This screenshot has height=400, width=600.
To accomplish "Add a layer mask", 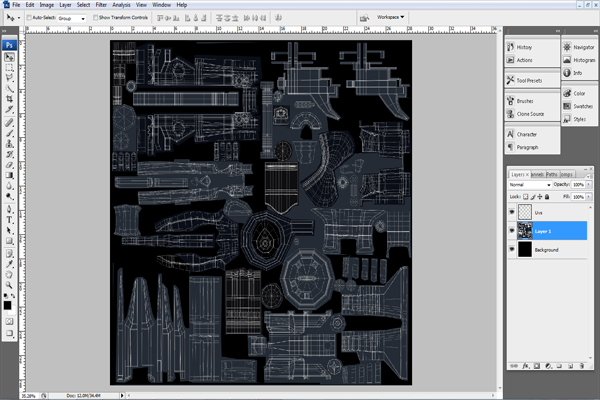I will coord(537,366).
